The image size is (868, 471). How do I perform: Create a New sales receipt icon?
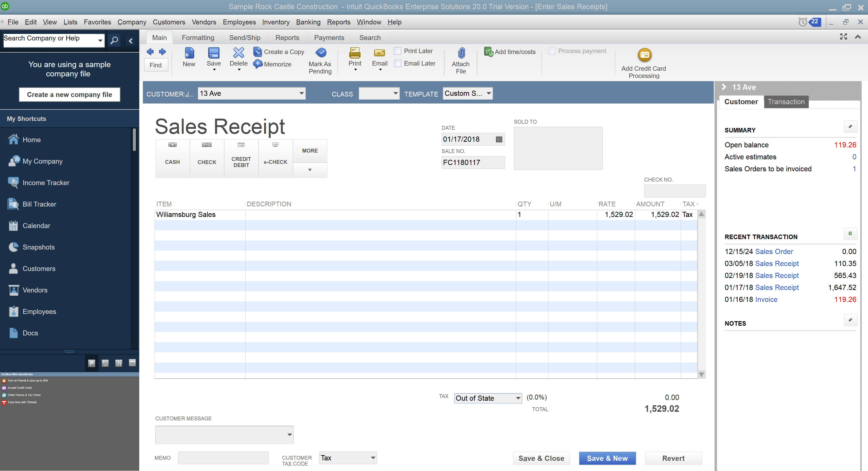coord(189,53)
